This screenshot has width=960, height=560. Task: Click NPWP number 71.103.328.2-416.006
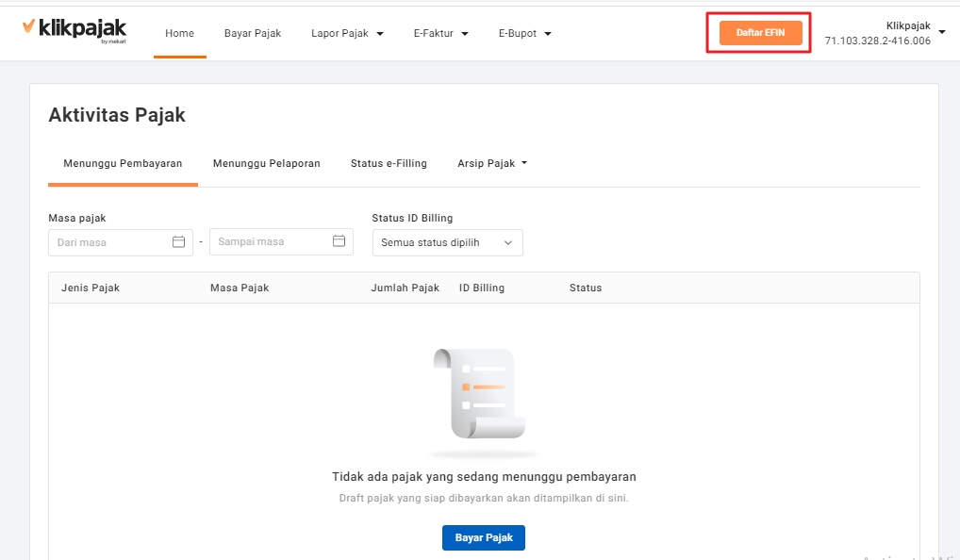[x=877, y=41]
